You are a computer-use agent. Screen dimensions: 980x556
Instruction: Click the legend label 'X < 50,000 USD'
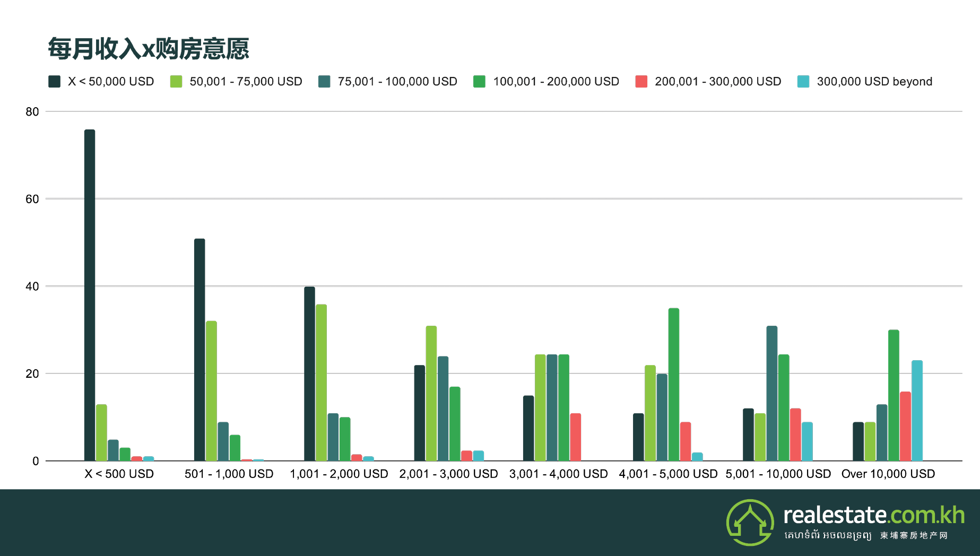tap(111, 82)
